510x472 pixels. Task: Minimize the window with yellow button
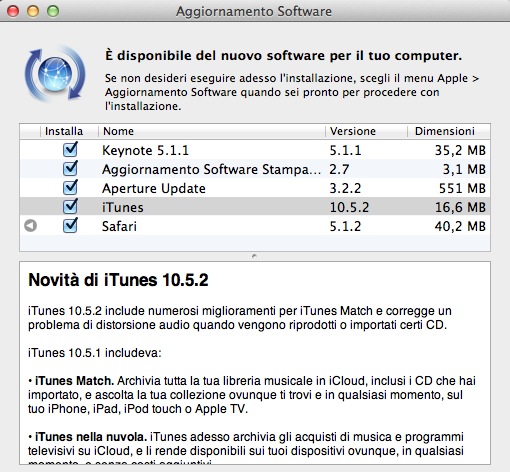click(33, 11)
